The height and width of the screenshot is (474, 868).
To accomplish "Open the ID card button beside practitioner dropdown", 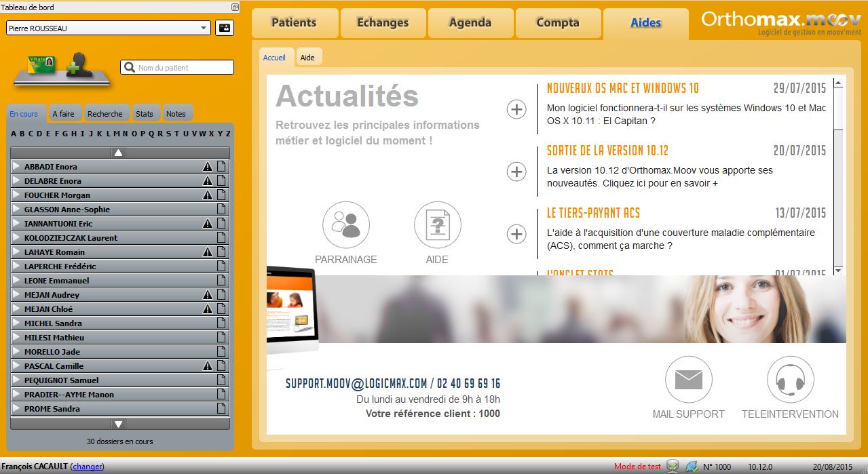I will point(224,28).
